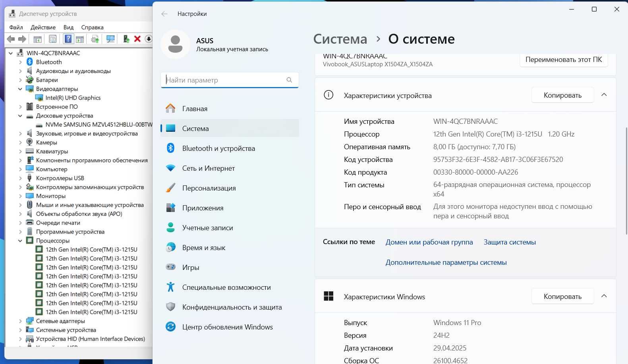Click show/hide action pane toolbar icon
The height and width of the screenshot is (364, 628).
(80, 39)
